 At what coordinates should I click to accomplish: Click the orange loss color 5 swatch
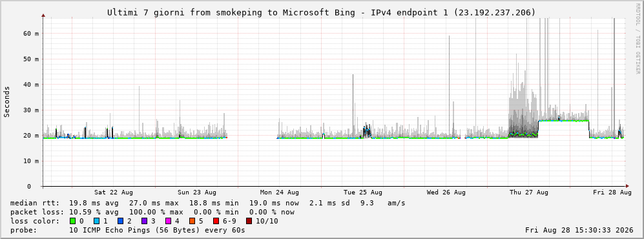tap(192, 222)
